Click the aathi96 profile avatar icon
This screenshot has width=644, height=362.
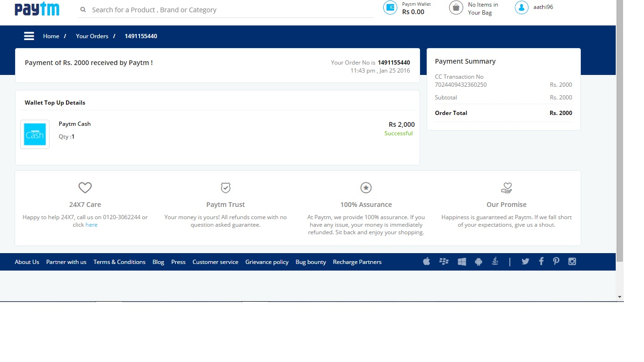521,8
